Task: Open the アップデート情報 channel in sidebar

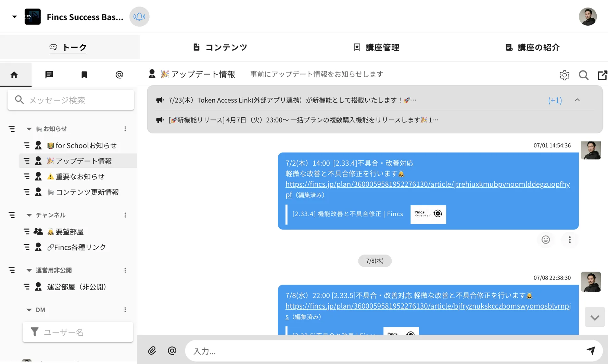Action: pos(80,161)
